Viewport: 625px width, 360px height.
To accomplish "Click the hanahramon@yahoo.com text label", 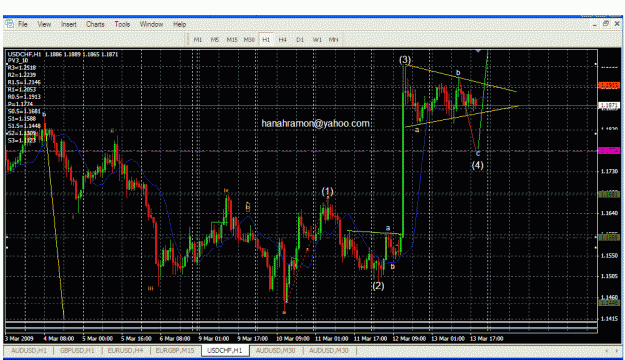I will point(315,124).
